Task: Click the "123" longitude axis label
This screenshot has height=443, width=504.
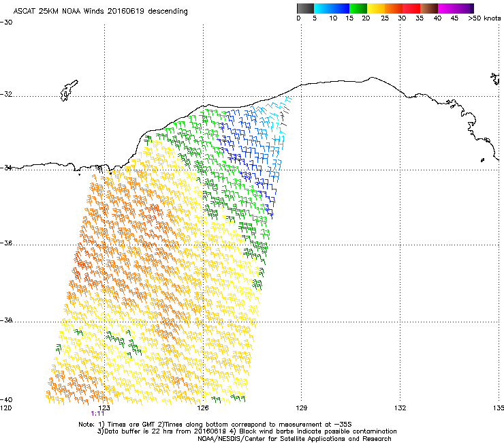Action: coord(104,408)
